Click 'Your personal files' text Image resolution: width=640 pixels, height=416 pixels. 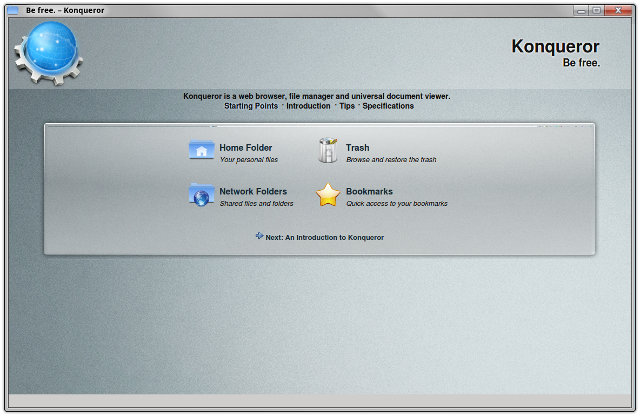tap(249, 160)
